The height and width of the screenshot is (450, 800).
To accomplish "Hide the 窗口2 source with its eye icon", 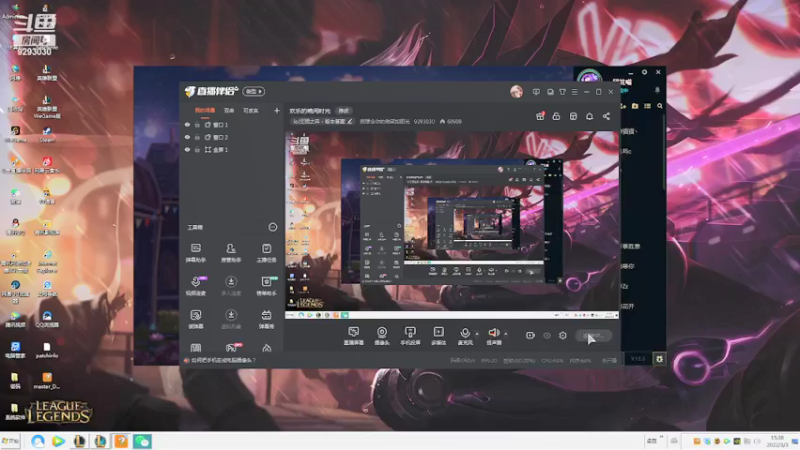I will tap(187, 137).
